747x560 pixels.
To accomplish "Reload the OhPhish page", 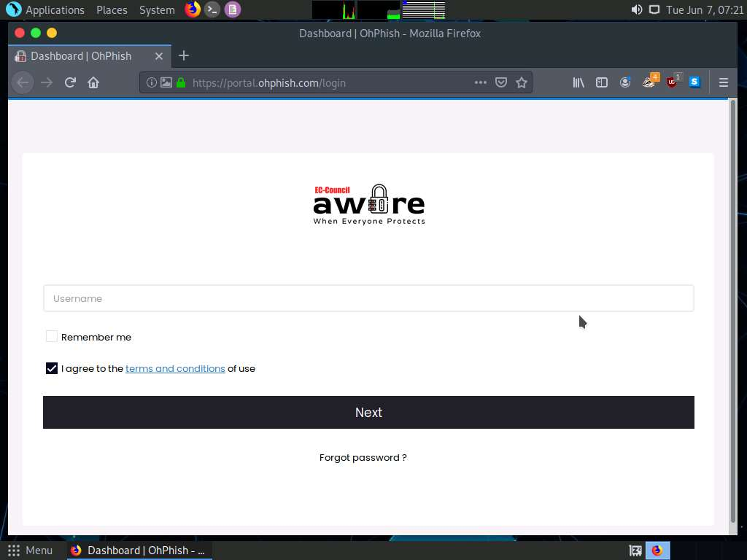I will (x=70, y=83).
